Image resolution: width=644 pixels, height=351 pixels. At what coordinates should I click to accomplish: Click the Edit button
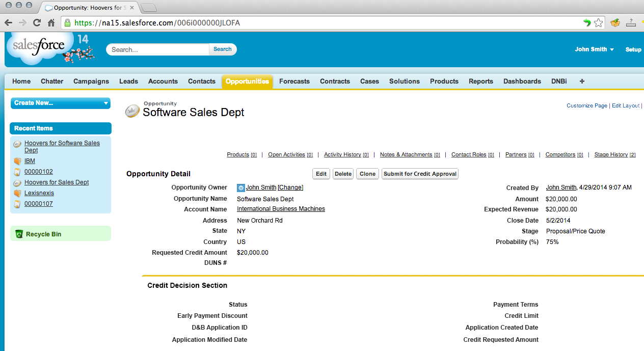click(321, 174)
